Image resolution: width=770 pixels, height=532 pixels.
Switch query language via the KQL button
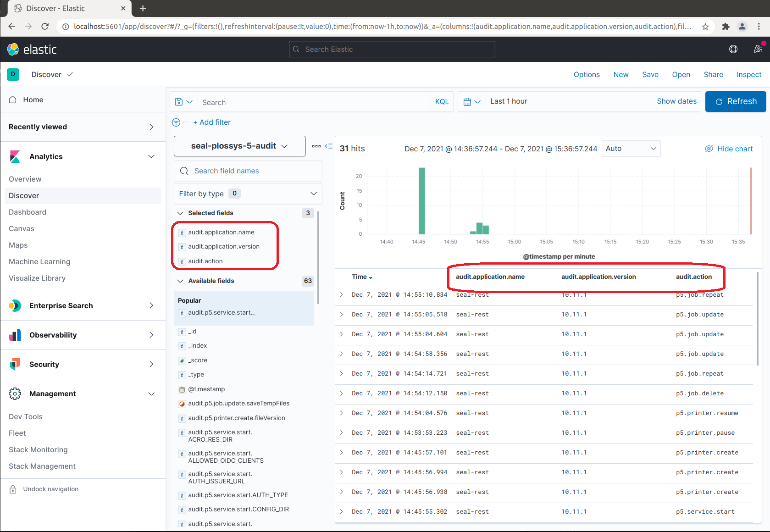(x=441, y=101)
